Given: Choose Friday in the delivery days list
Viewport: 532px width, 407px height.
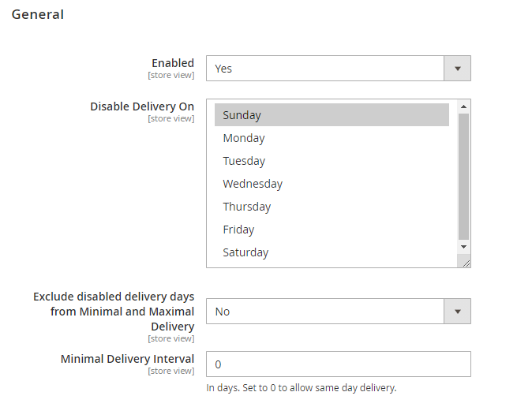Looking at the screenshot, I should (x=238, y=230).
